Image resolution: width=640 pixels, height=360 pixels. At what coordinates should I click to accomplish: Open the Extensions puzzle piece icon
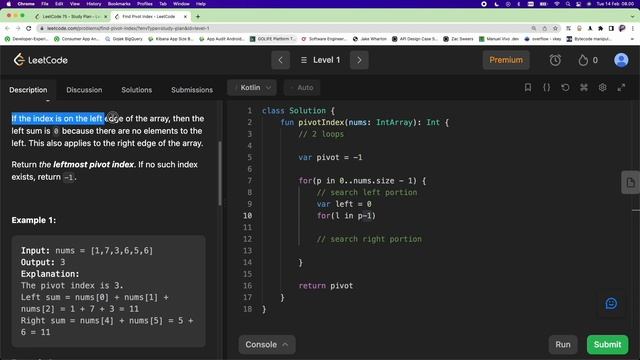pos(600,28)
